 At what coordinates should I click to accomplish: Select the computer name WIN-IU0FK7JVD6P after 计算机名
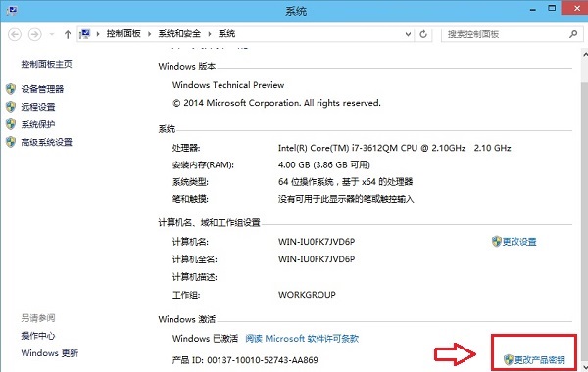(x=317, y=242)
